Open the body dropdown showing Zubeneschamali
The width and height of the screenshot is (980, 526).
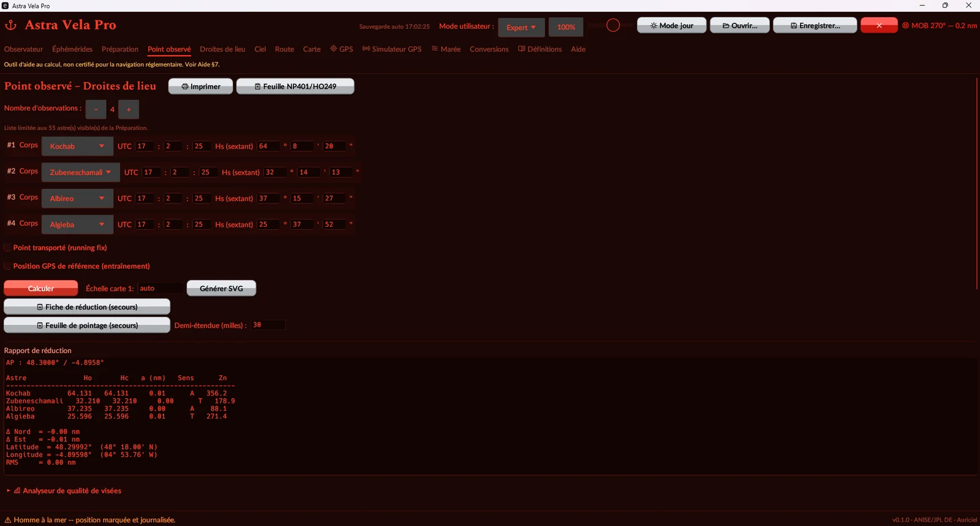(81, 172)
